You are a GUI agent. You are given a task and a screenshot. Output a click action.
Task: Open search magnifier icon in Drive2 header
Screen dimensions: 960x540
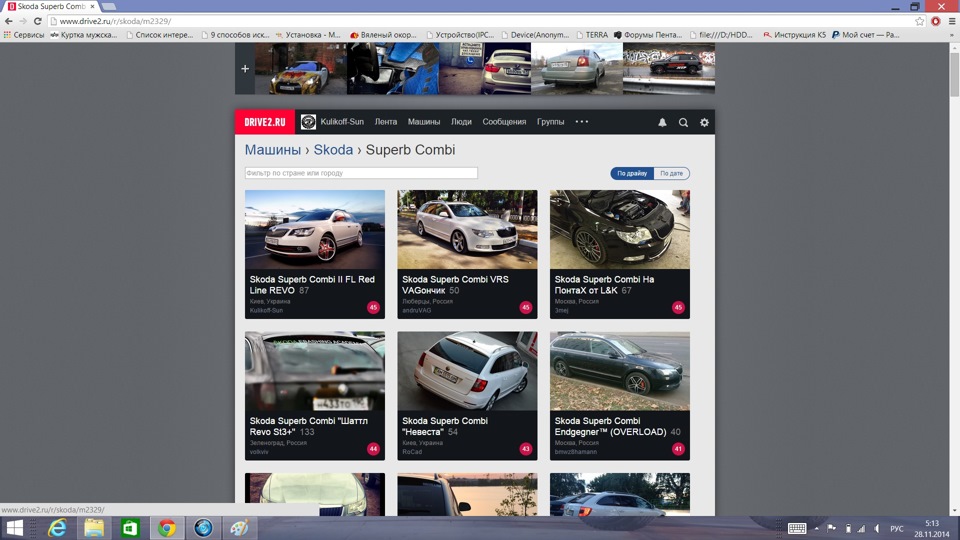click(x=683, y=122)
